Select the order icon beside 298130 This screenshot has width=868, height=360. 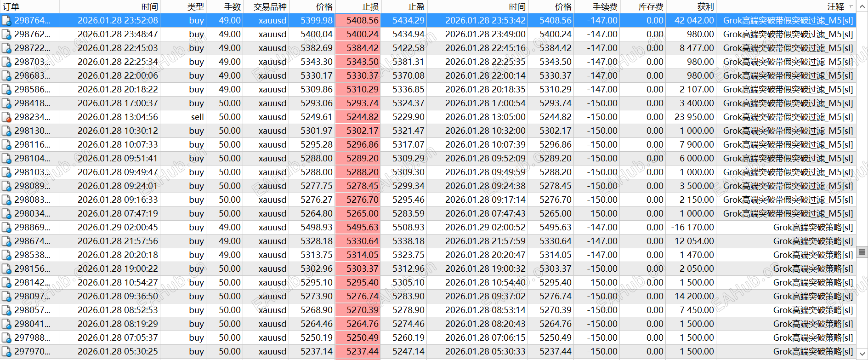[6, 131]
